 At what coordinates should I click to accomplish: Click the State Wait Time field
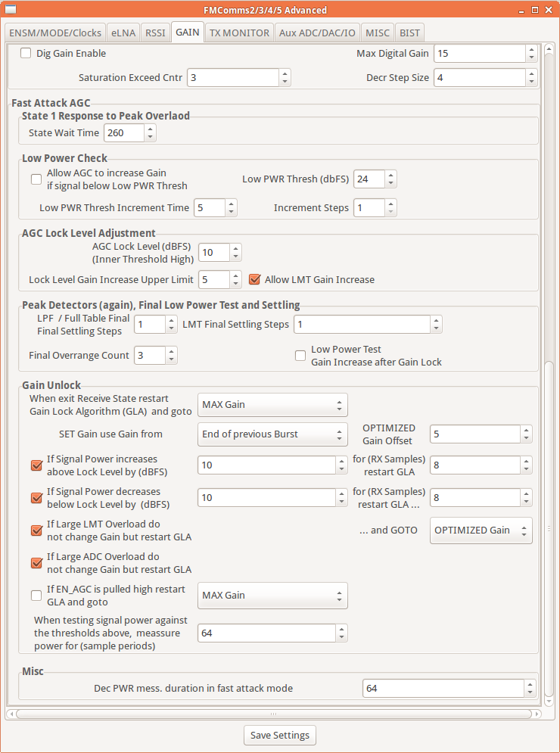coord(124,133)
